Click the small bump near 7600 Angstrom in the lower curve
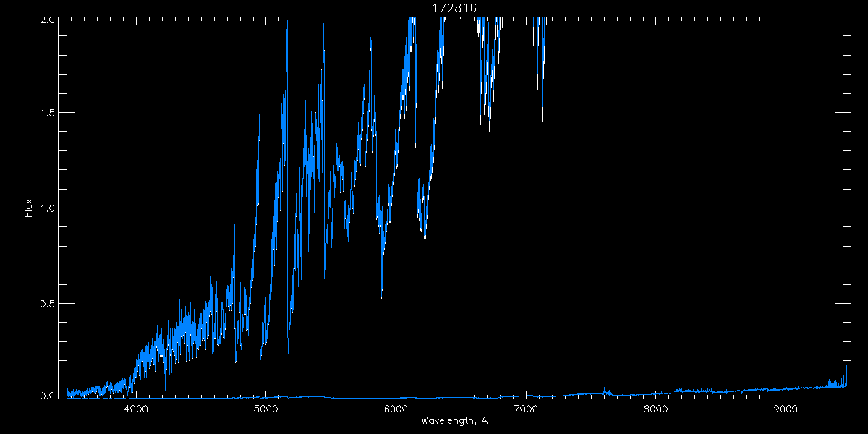The image size is (868, 434). (605, 390)
